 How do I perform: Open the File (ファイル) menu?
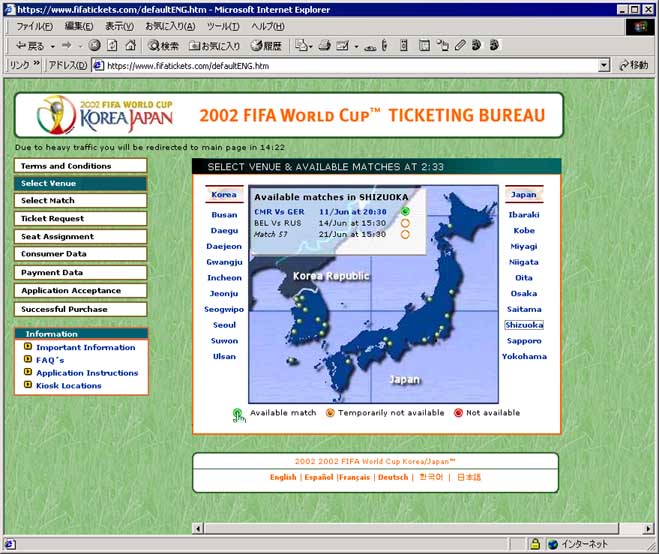[x=34, y=26]
